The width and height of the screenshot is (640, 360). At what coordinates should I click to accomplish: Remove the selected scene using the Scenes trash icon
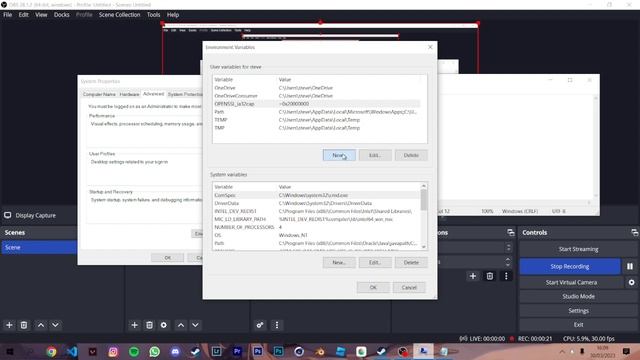click(x=24, y=325)
